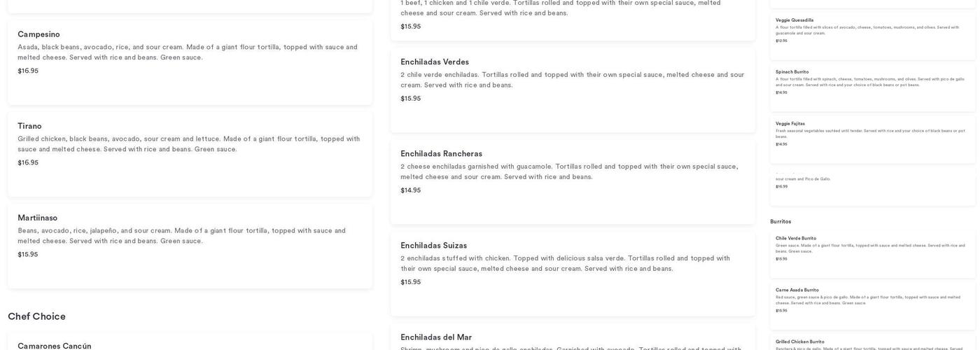Screen dimensions: 980x350
Task: Open the Veggie Fajitas item
Action: pos(790,124)
